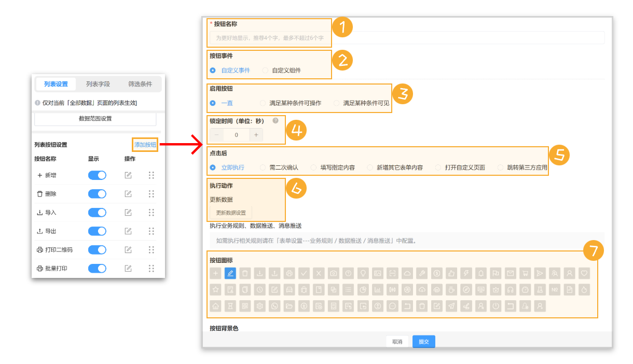The height and width of the screenshot is (364, 633).
Task: Increase 锁定时间 with the plus stepper
Action: coord(256,134)
